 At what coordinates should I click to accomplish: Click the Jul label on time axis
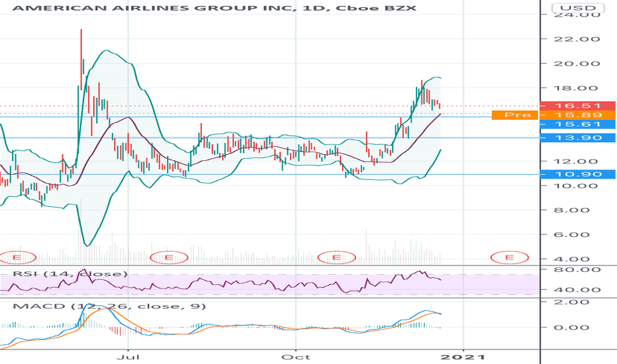point(128,357)
